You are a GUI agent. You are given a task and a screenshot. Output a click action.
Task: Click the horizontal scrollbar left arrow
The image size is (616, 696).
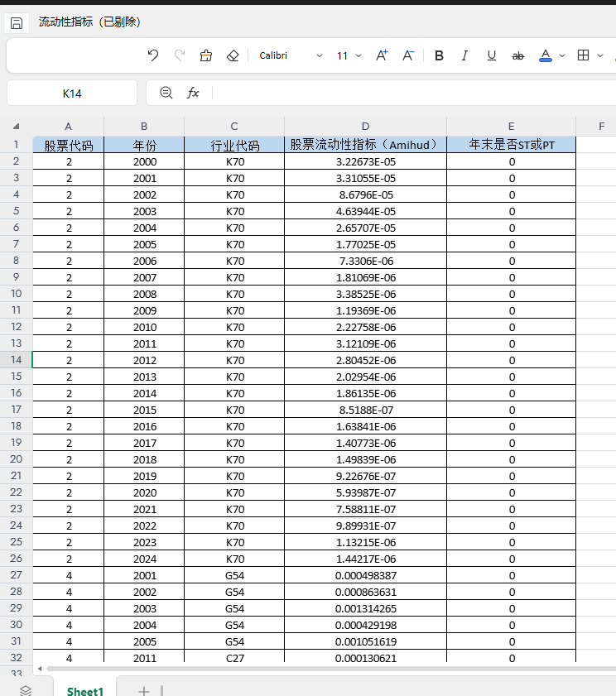pos(40,669)
